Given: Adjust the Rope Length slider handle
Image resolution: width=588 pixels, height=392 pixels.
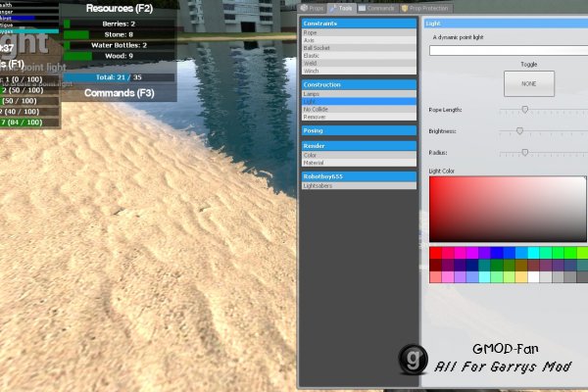Looking at the screenshot, I should [x=525, y=110].
